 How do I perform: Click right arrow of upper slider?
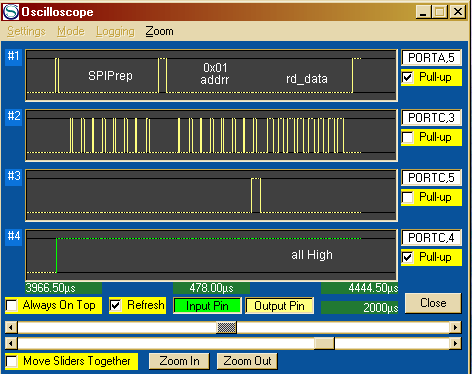coord(455,327)
